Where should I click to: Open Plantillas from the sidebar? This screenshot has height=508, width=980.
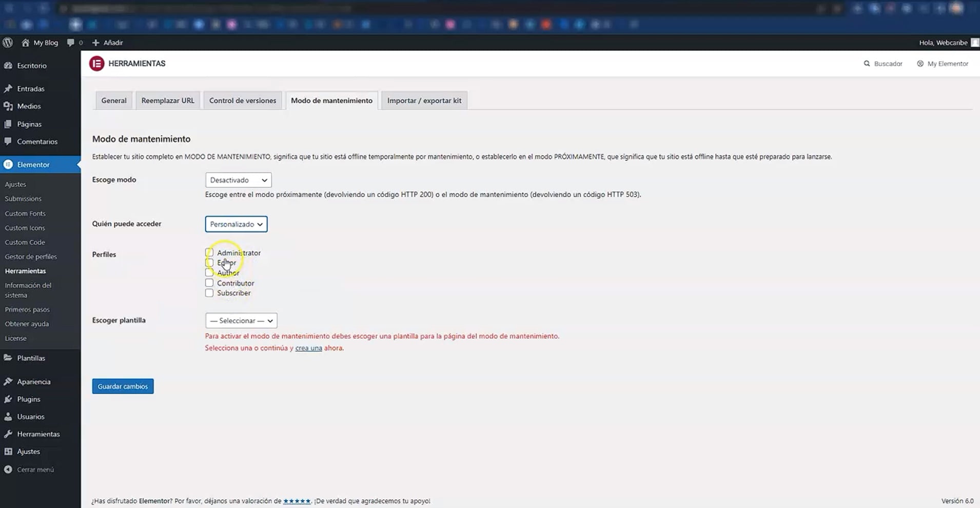click(x=31, y=358)
